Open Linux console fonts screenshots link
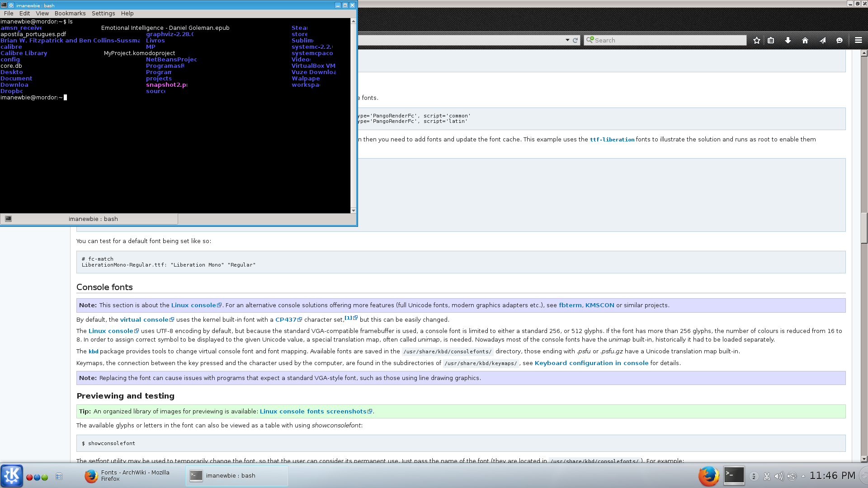This screenshot has height=488, width=868. pos(316,412)
